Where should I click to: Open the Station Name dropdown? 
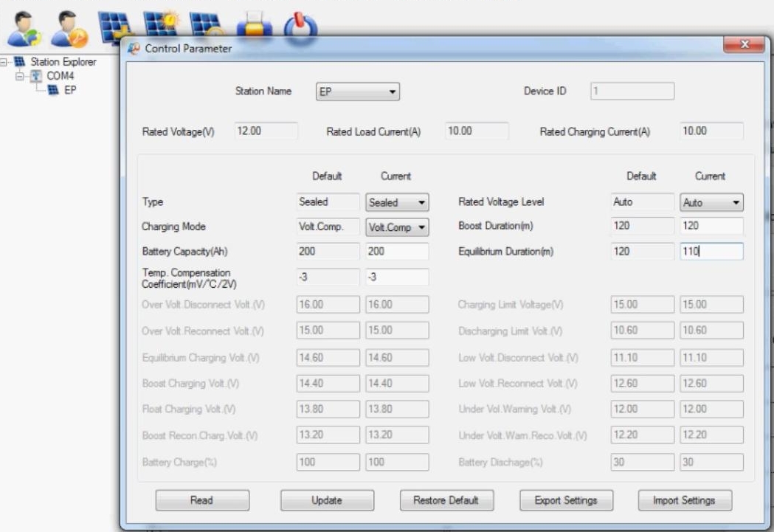(x=357, y=92)
